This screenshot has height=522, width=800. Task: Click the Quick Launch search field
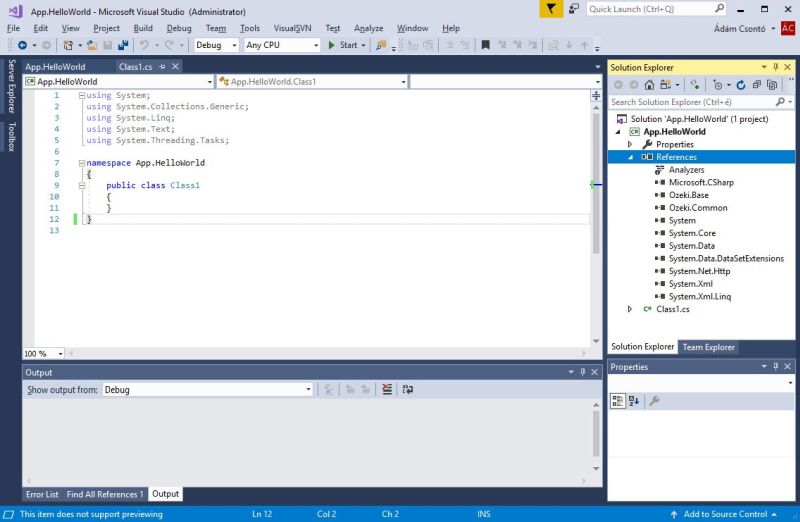point(652,9)
